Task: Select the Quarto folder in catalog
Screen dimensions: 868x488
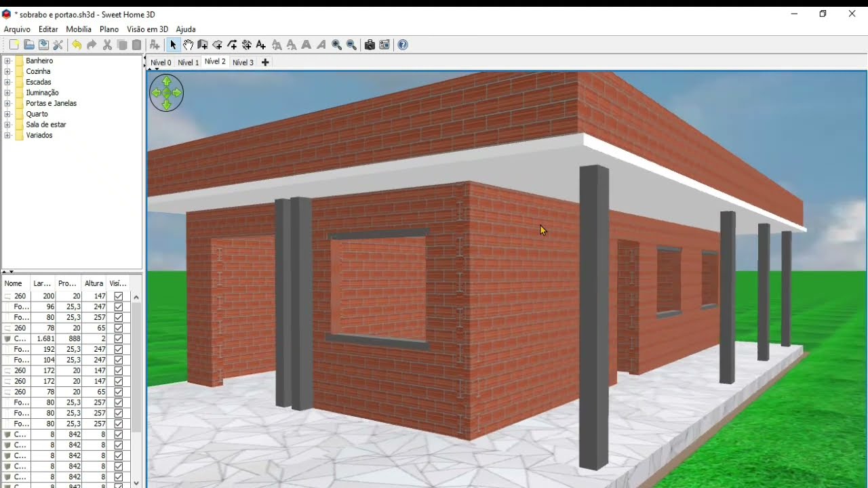Action: [x=37, y=114]
